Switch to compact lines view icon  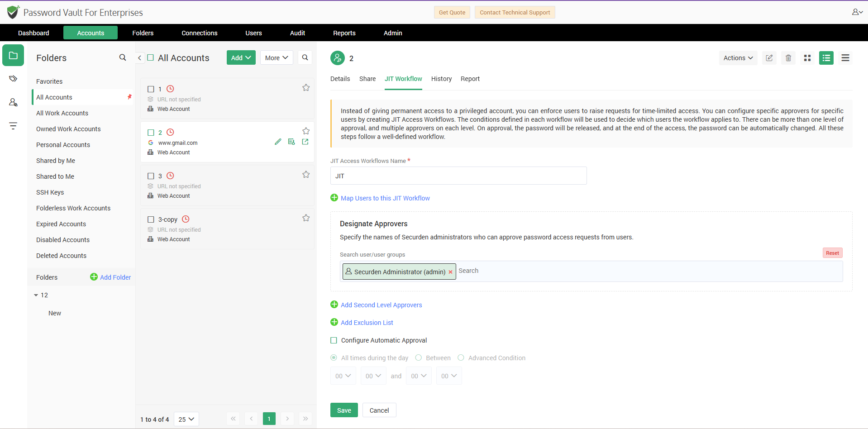coord(845,58)
